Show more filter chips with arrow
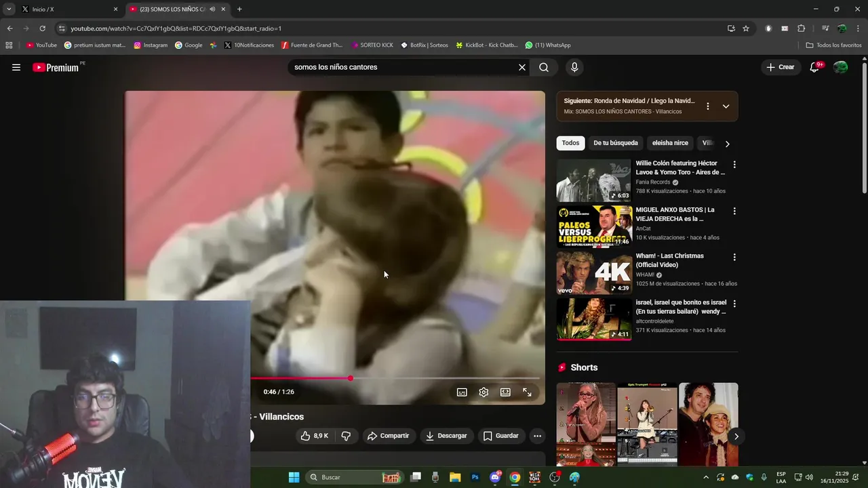The width and height of the screenshot is (868, 488). tap(727, 144)
